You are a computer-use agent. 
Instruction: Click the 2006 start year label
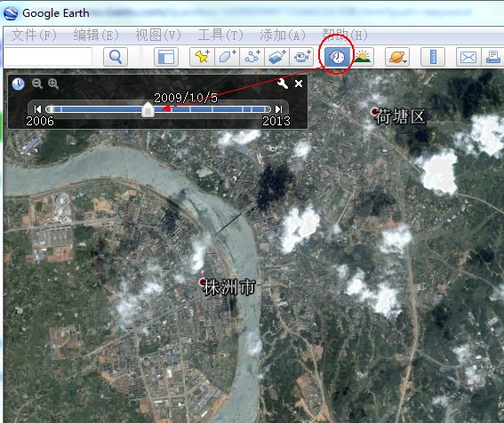[40, 121]
